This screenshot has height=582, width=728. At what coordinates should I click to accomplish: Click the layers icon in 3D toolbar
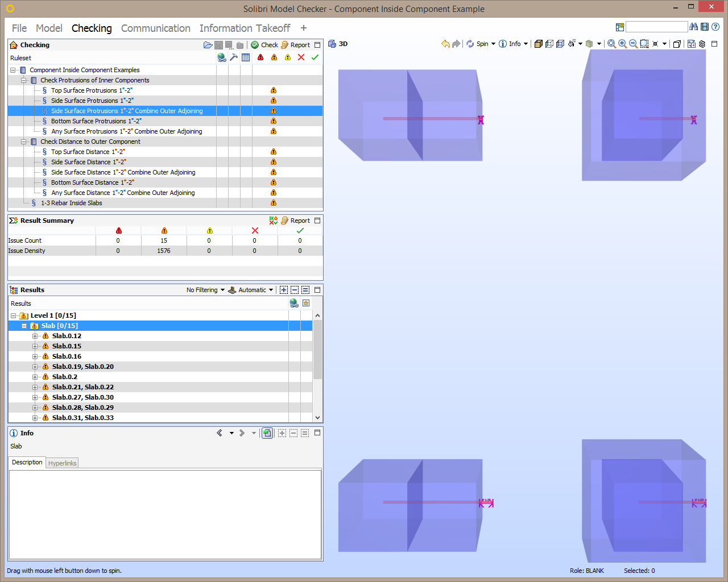coord(702,44)
